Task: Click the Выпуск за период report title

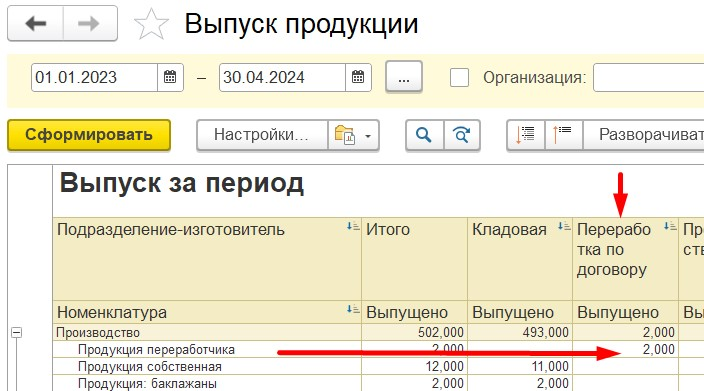Action: (x=182, y=184)
